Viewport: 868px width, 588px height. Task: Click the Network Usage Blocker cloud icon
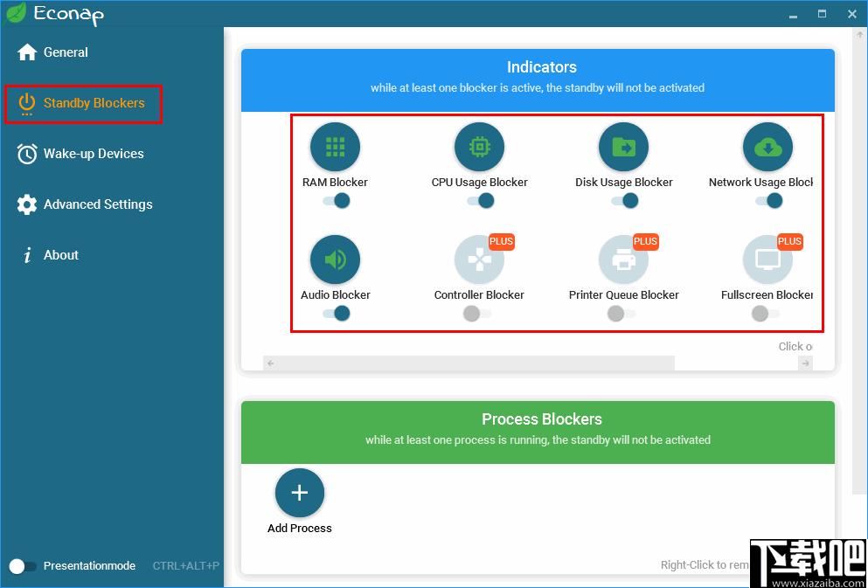pos(767,147)
